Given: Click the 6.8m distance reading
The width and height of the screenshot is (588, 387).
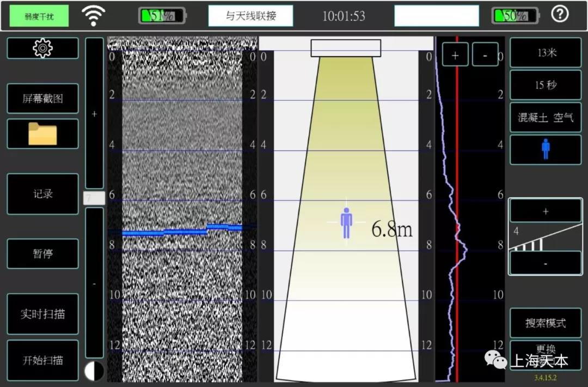Looking at the screenshot, I should click(391, 228).
